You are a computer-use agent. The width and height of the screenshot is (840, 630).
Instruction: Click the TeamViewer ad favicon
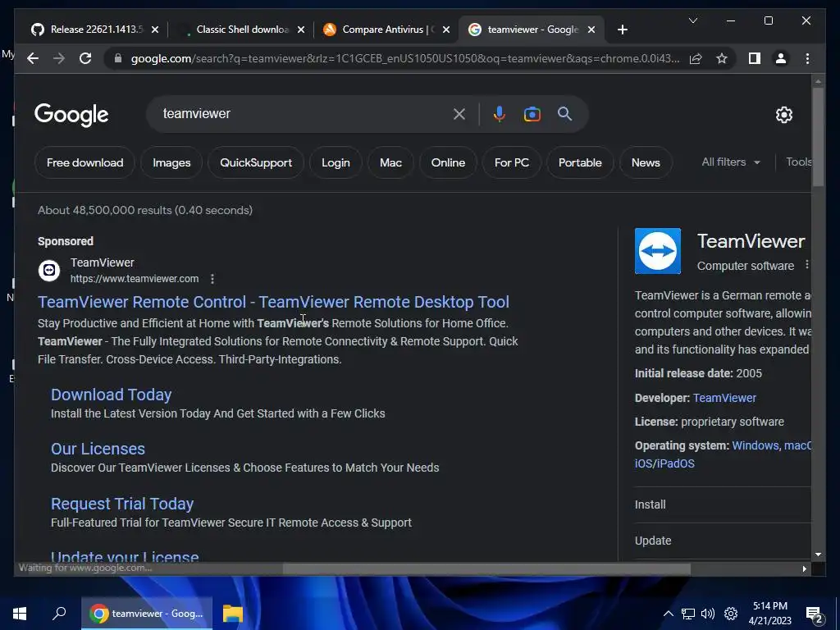pos(49,271)
